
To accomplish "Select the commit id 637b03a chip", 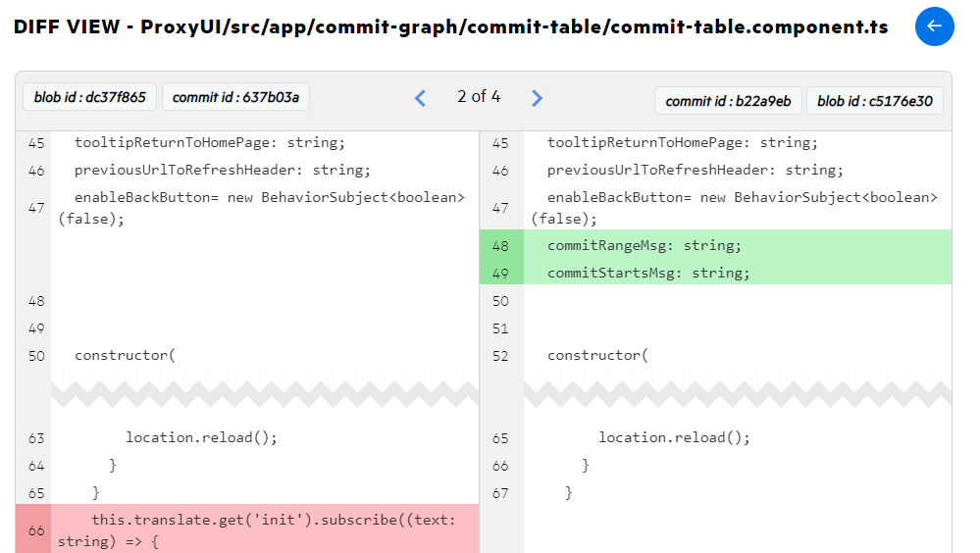I will [x=235, y=97].
